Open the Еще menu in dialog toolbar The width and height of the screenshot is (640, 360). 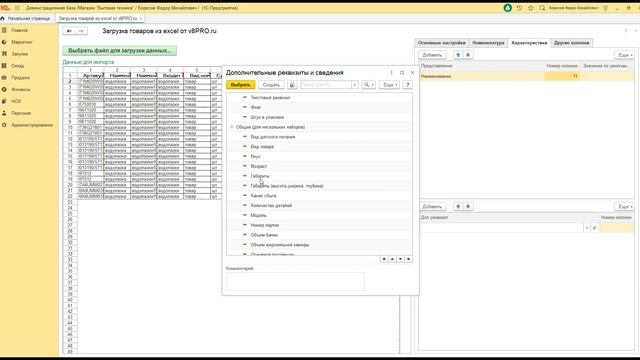389,85
